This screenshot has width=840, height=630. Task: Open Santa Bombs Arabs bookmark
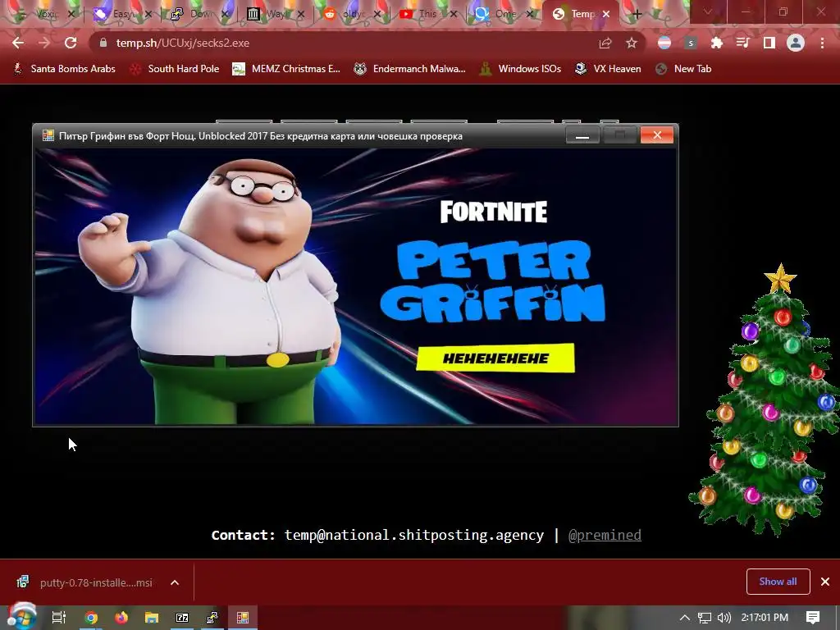point(64,69)
